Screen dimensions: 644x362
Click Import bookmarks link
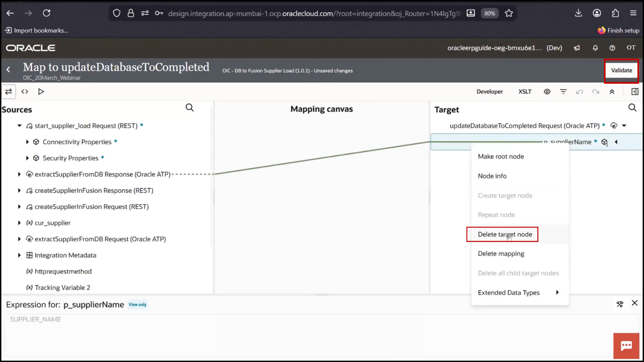point(36,31)
